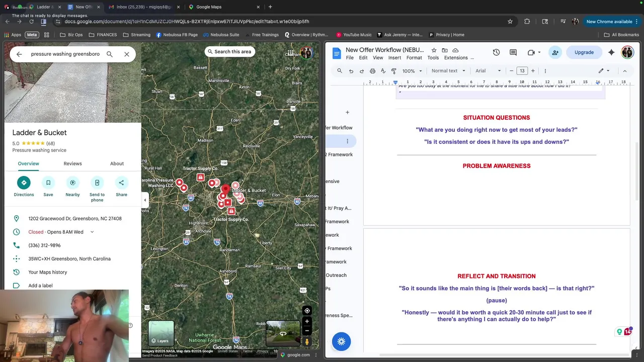This screenshot has height=362, width=644.
Task: Click the Docs toolbar search magnifier
Action: 340,71
